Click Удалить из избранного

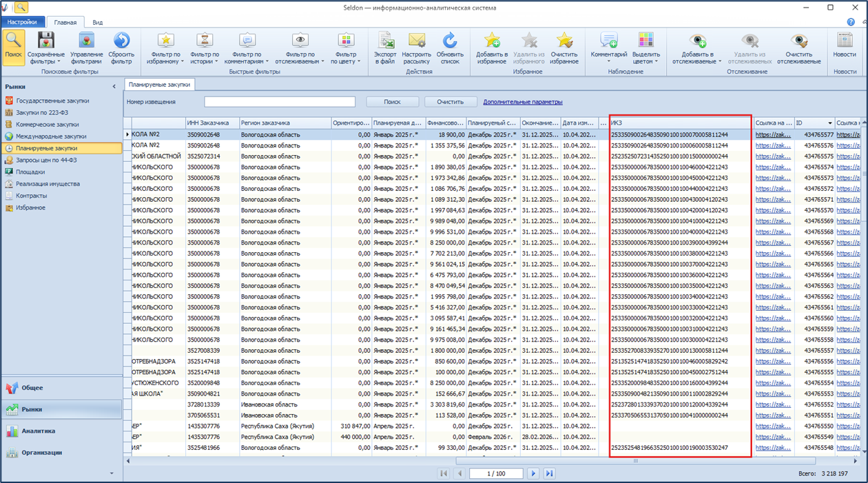528,48
